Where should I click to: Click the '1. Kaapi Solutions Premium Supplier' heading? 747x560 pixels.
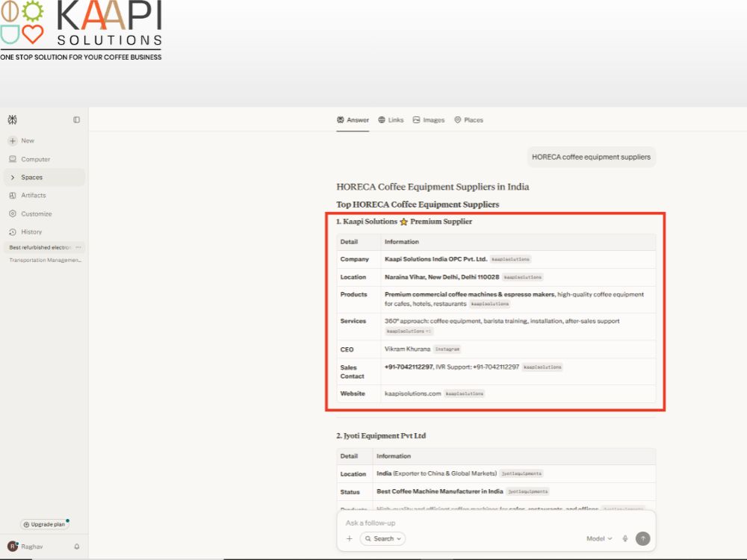click(x=404, y=222)
